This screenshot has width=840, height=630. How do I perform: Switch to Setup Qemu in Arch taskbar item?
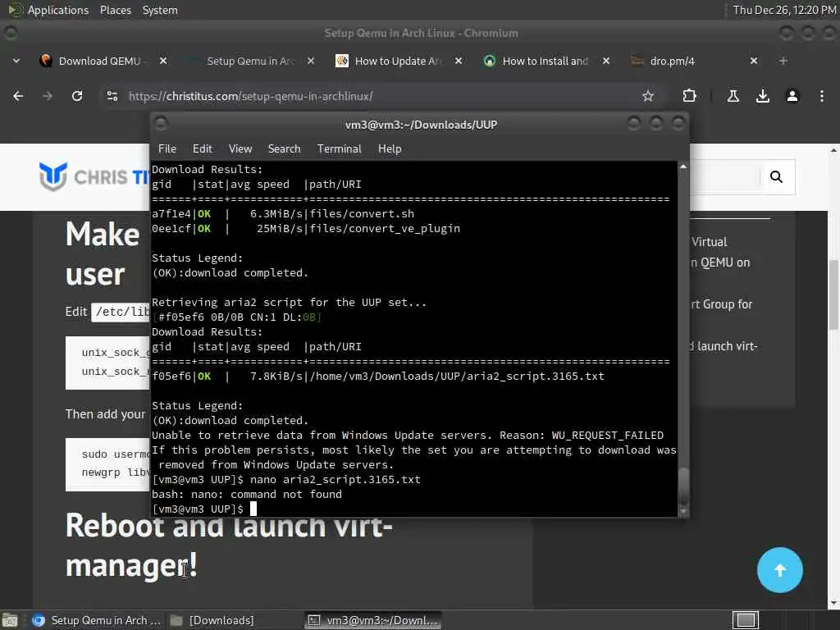(x=96, y=620)
